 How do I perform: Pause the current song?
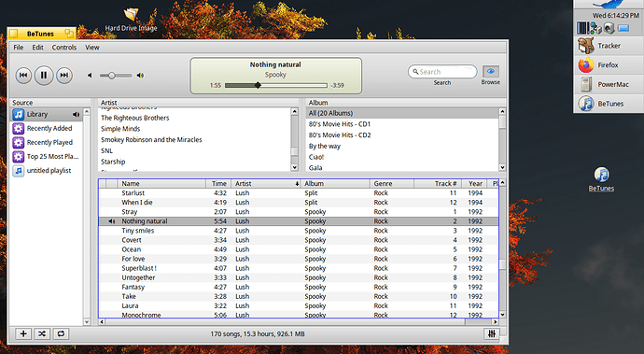coord(44,76)
